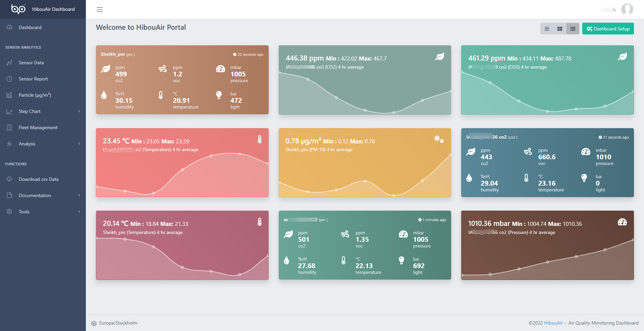Click the Step Chart line icon

point(9,111)
